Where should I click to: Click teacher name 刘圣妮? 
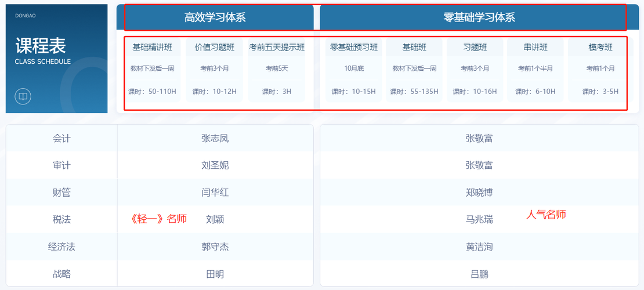click(x=215, y=165)
